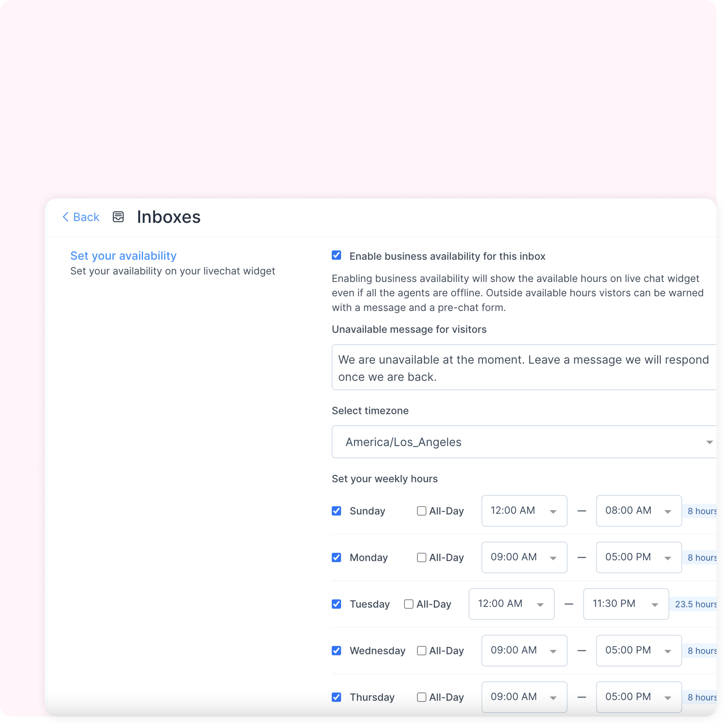
Task: Toggle the Wednesday All-Day checkbox
Action: (420, 650)
